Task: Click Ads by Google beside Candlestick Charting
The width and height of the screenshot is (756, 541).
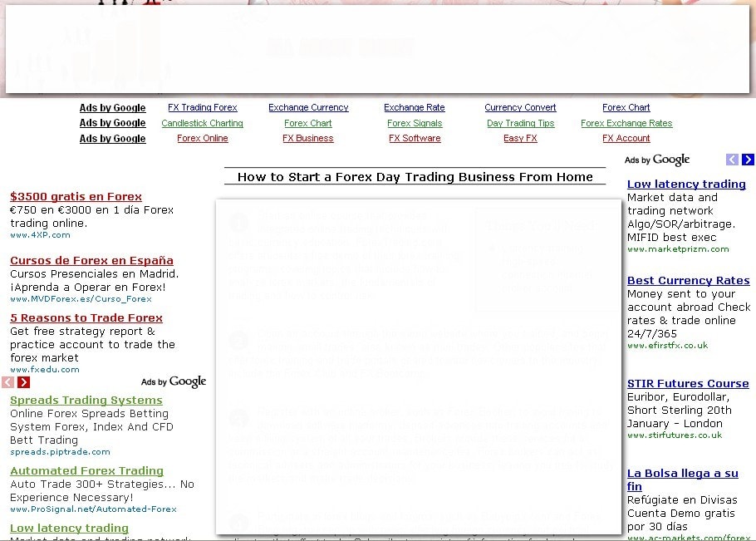Action: point(112,123)
